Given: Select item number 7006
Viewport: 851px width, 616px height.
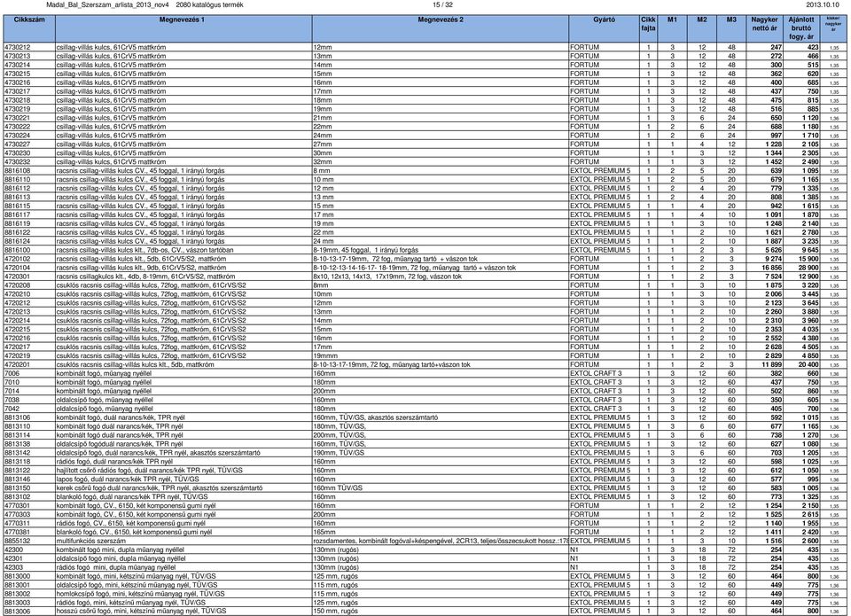Looking at the screenshot, I should (x=12, y=373).
